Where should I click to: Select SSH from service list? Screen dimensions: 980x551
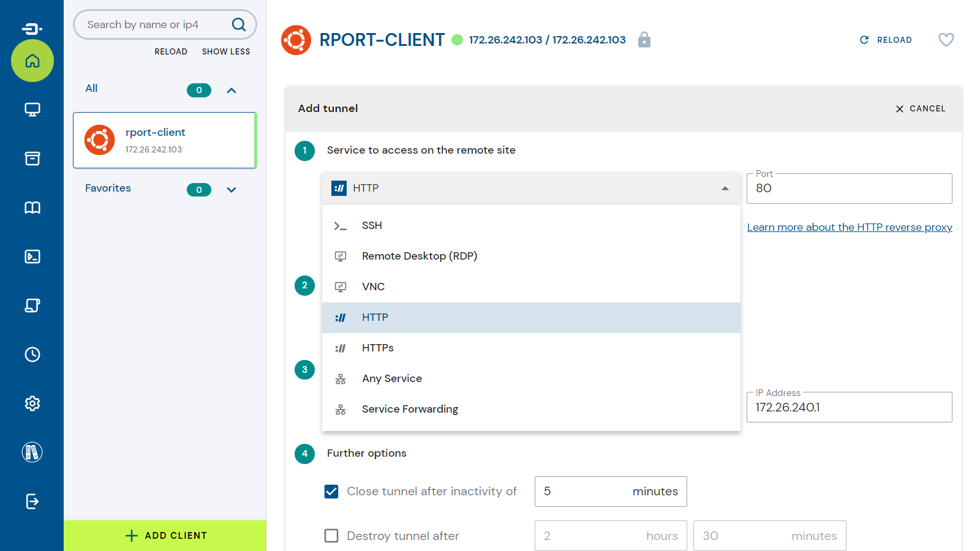[x=372, y=225]
